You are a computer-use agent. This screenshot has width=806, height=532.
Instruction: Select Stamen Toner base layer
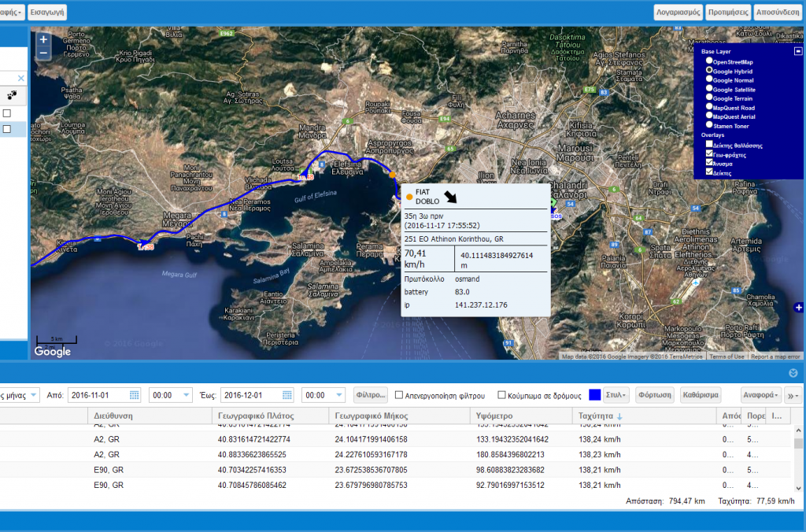click(709, 125)
